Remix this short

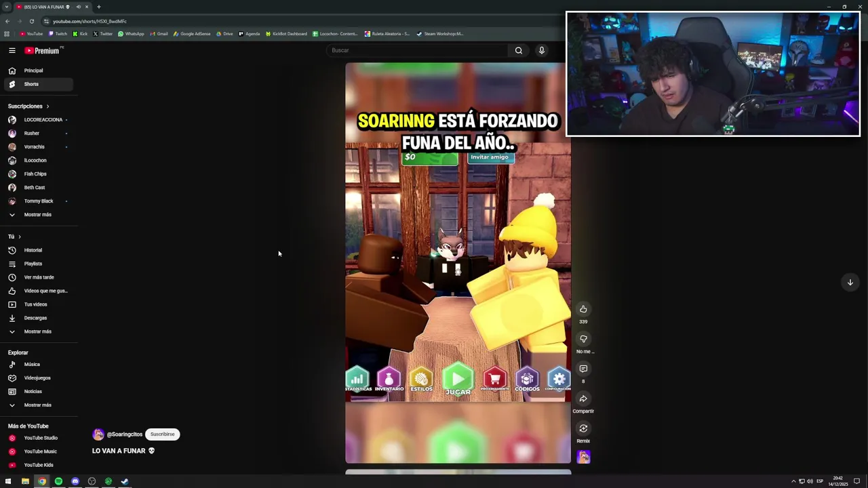click(583, 428)
